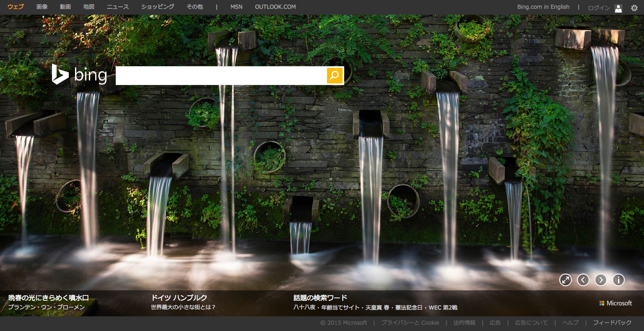Open settings via the gear icon
Screen dimensions: 644x331
click(x=634, y=8)
